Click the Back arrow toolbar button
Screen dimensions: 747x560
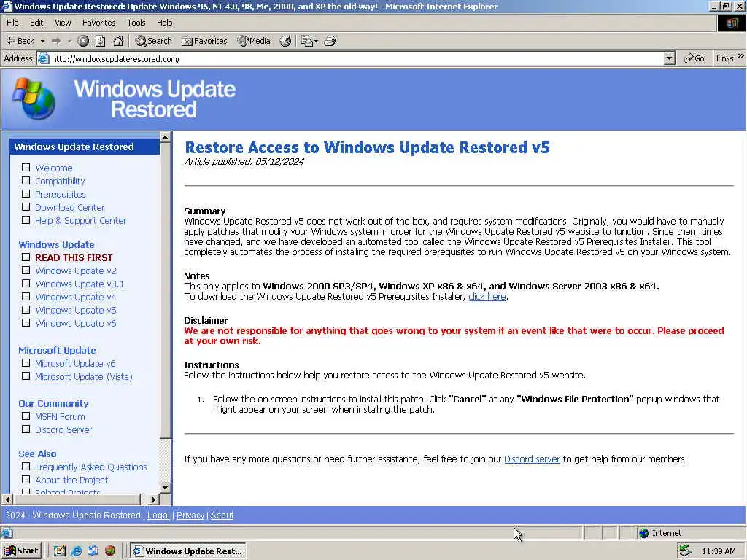pyautogui.click(x=20, y=41)
